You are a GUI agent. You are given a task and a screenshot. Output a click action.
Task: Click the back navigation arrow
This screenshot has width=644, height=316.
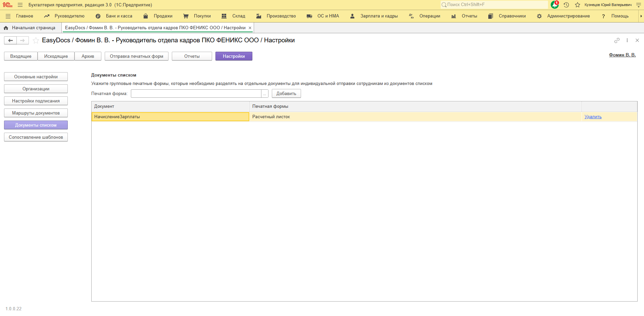pyautogui.click(x=10, y=41)
